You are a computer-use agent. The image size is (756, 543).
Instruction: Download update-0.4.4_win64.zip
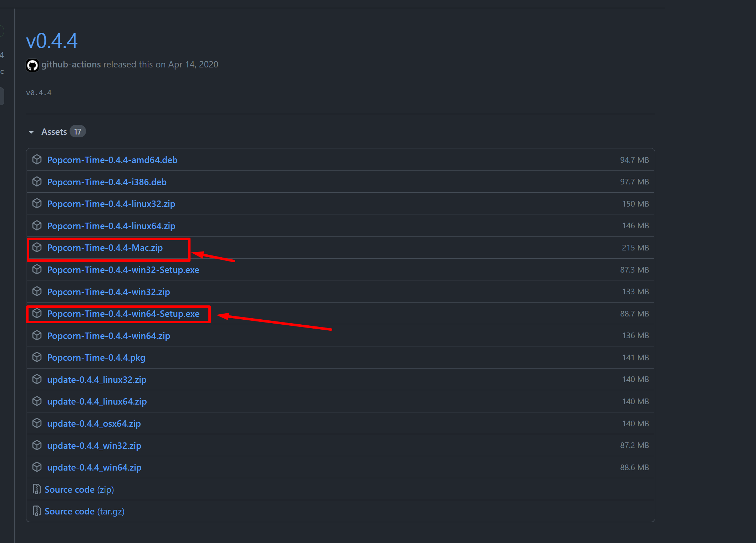click(94, 467)
